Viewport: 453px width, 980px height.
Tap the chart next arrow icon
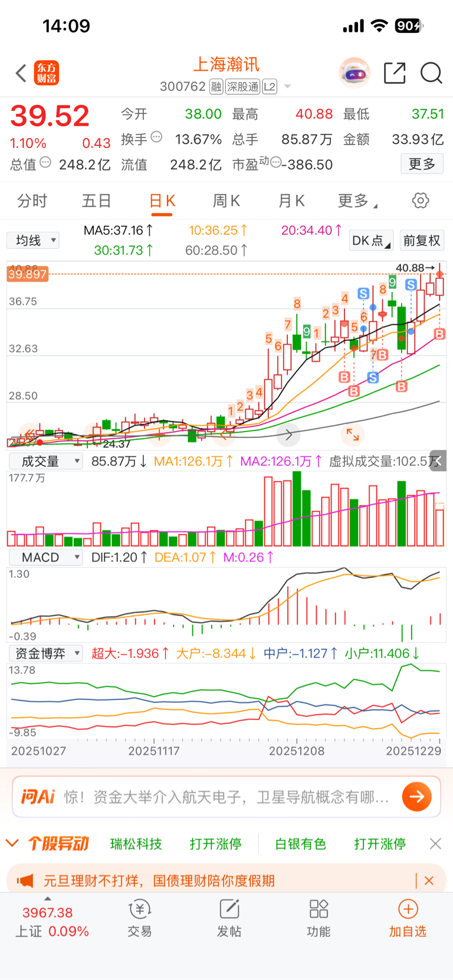pos(288,435)
